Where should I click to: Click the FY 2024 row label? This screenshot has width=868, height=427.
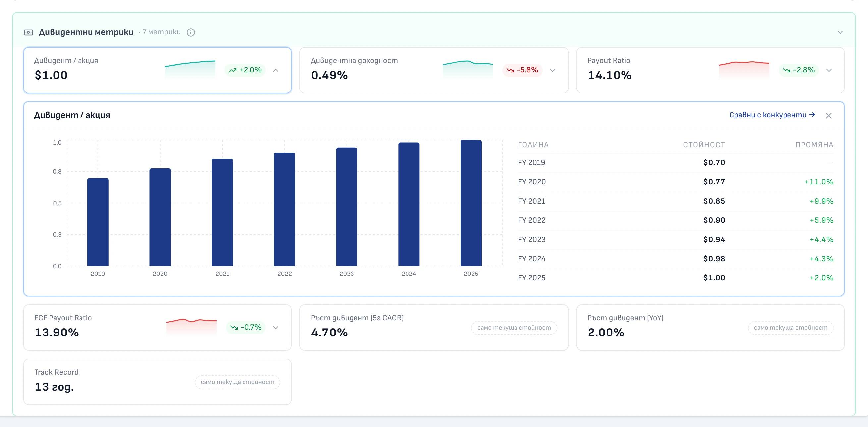(x=532, y=259)
